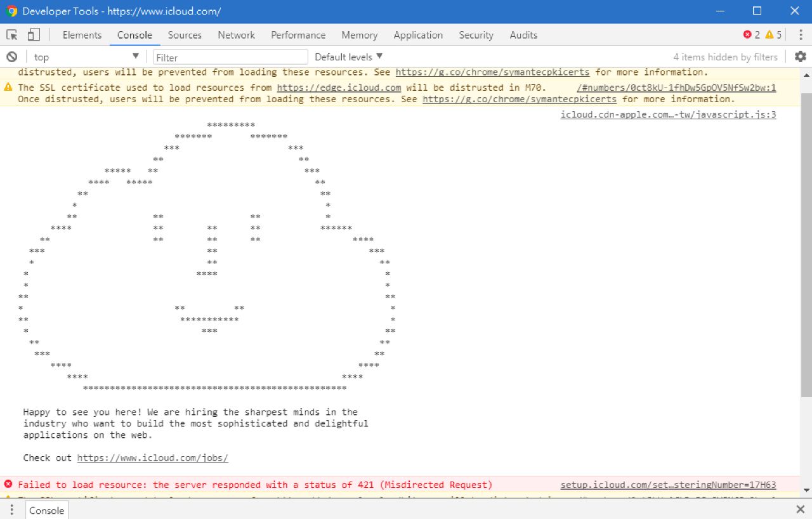The height and width of the screenshot is (519, 812).
Task: Open the Default levels dropdown
Action: [x=348, y=56]
